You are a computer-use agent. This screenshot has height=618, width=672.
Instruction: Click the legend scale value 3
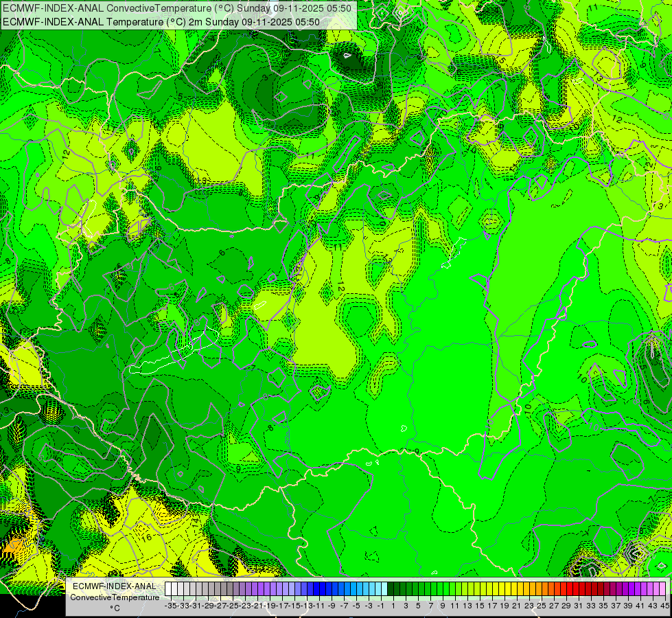[406, 606]
